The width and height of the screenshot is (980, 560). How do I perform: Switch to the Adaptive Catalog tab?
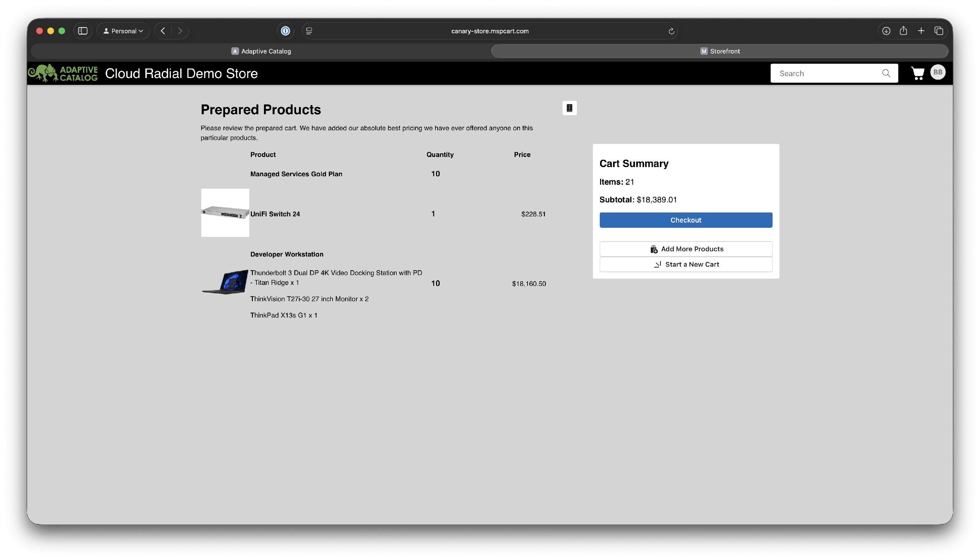(x=261, y=51)
